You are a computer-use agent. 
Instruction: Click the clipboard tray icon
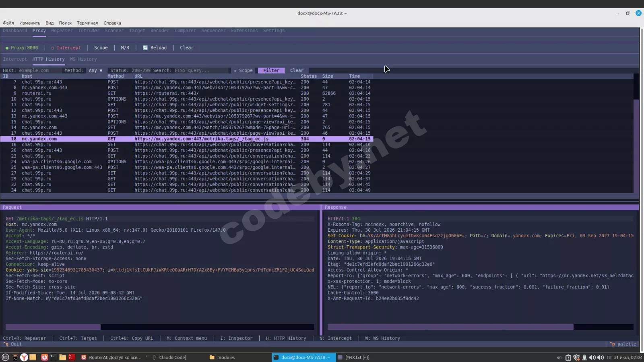click(568, 357)
